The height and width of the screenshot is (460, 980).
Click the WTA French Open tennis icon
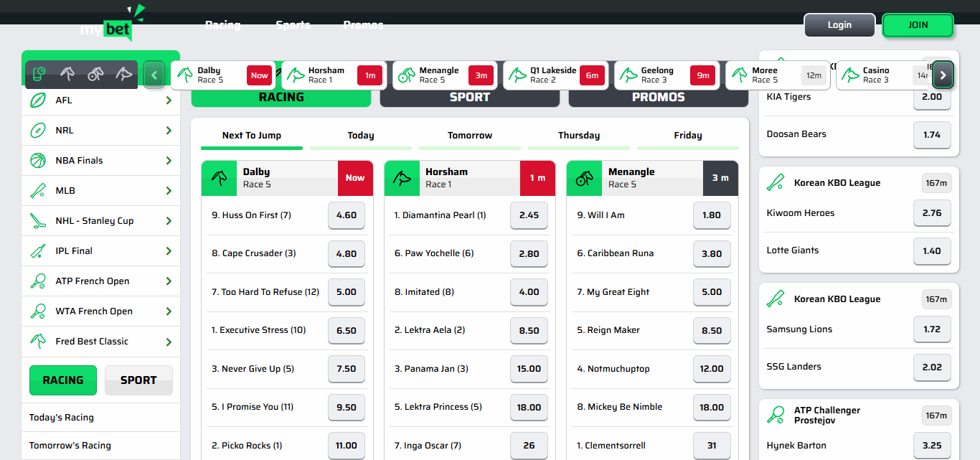[x=38, y=311]
